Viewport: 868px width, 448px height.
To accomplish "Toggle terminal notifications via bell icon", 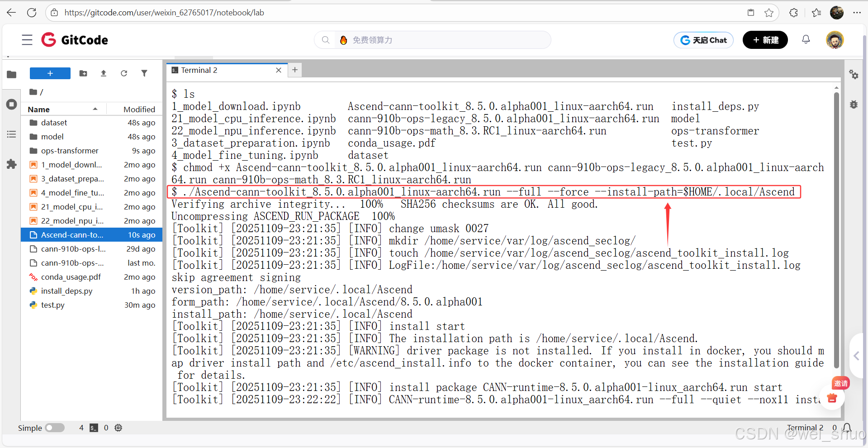I will coord(846,428).
